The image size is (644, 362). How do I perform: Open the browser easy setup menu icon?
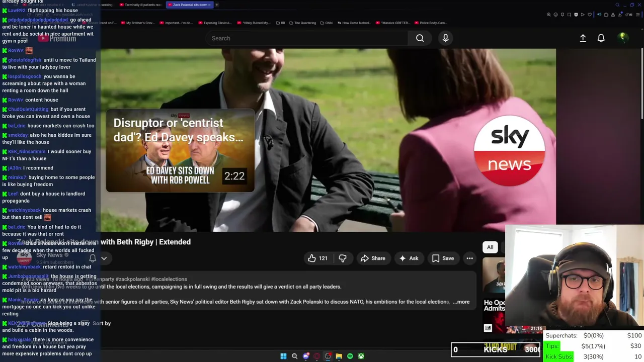point(638,15)
